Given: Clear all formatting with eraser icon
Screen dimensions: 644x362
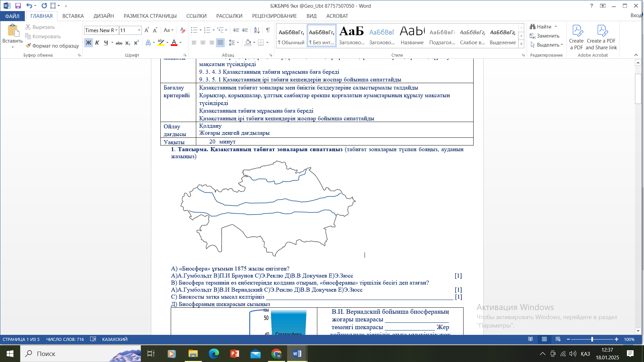Looking at the screenshot, I should pyautogui.click(x=182, y=30).
